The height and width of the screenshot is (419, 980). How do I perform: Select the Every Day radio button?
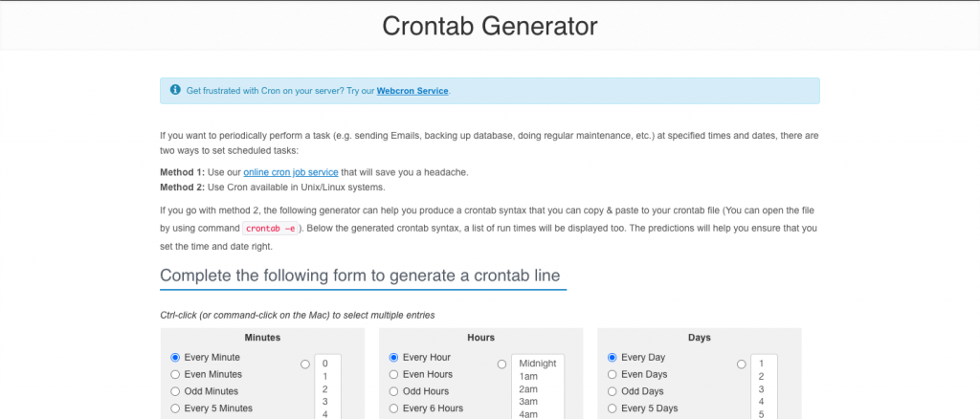(x=612, y=358)
